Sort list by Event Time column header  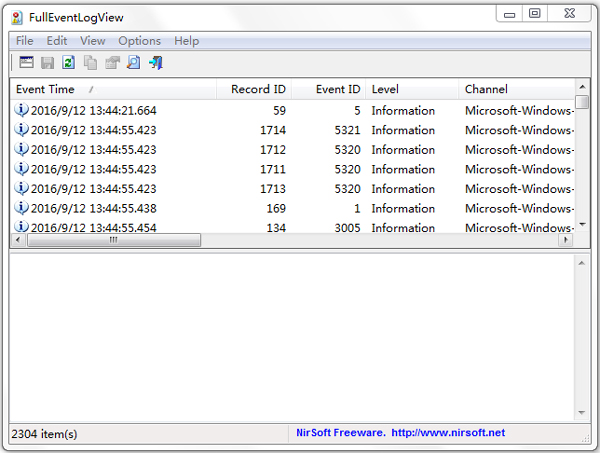tap(50, 89)
